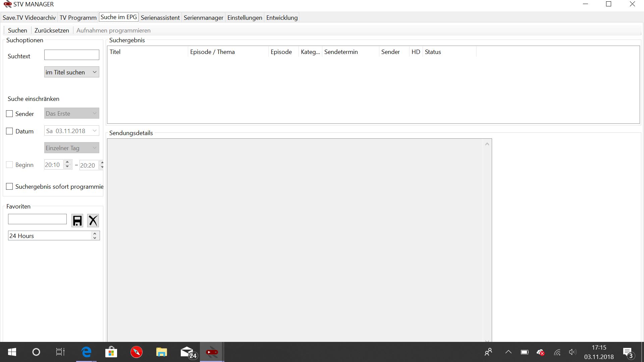Click the Suchen button
644x362 pixels.
pos(17,31)
